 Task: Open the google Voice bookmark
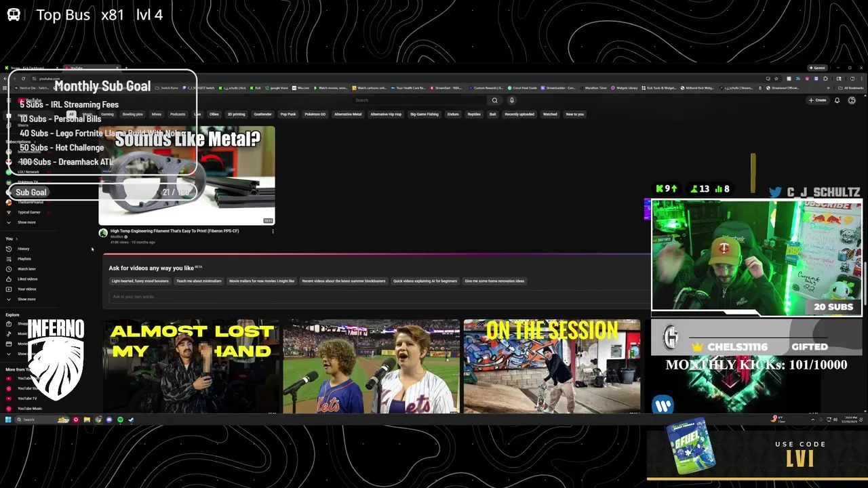click(x=277, y=88)
